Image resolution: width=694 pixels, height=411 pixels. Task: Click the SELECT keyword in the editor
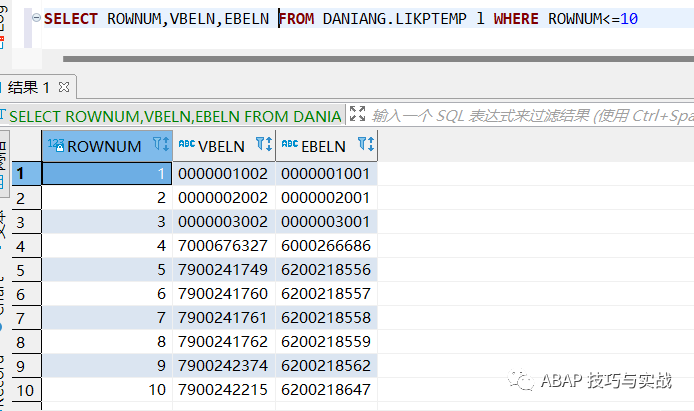click(71, 19)
